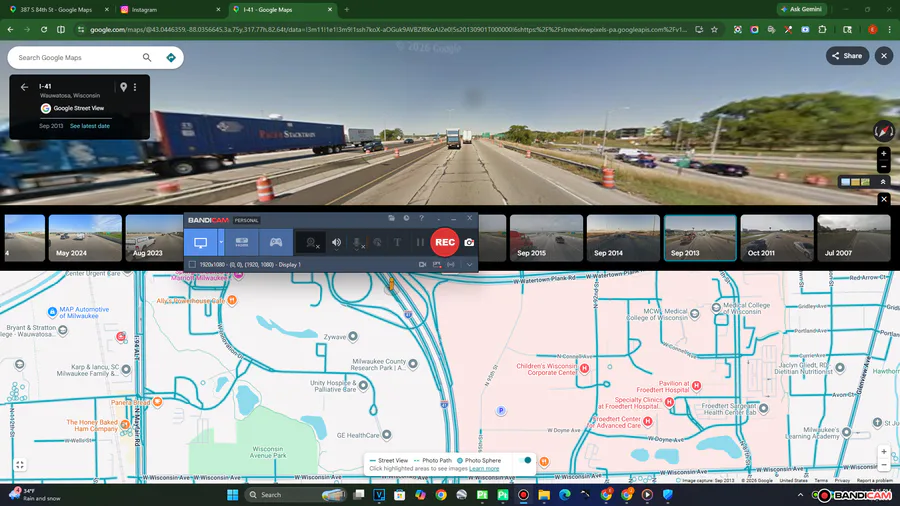Select Sep 2015 imagery thumbnail
This screenshot has height=506, width=900.
pyautogui.click(x=546, y=238)
